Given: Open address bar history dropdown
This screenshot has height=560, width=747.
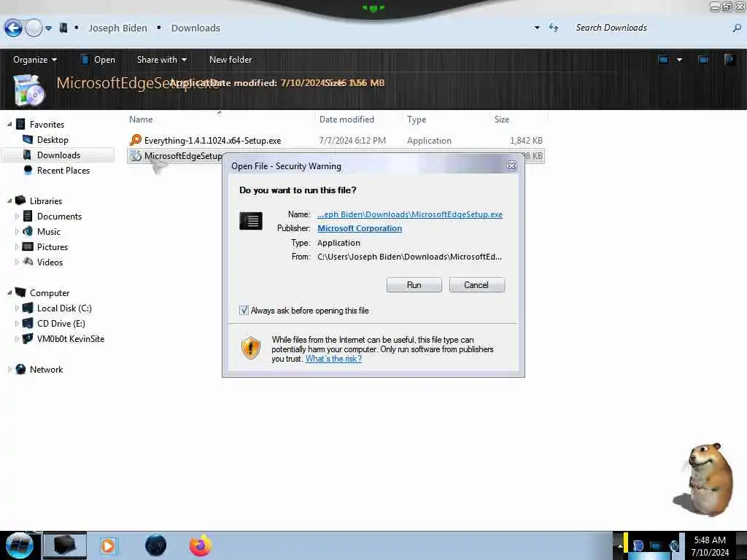Looking at the screenshot, I should pyautogui.click(x=537, y=28).
